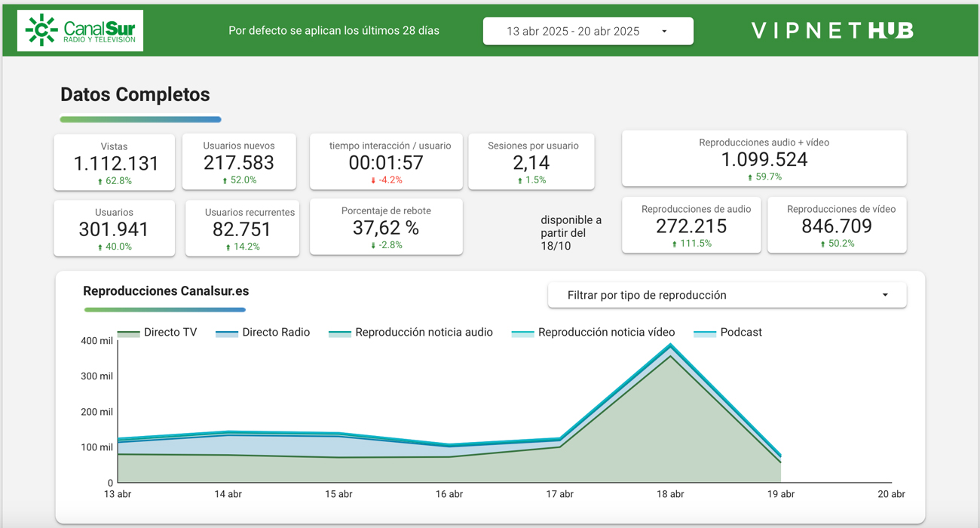Select Reproducciones audio + vídeo scorecard
This screenshot has height=528, width=980.
click(764, 158)
